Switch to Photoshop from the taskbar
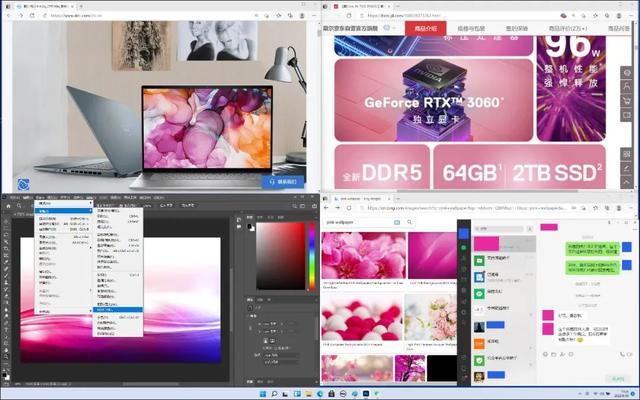This screenshot has width=640, height=400. point(366,394)
